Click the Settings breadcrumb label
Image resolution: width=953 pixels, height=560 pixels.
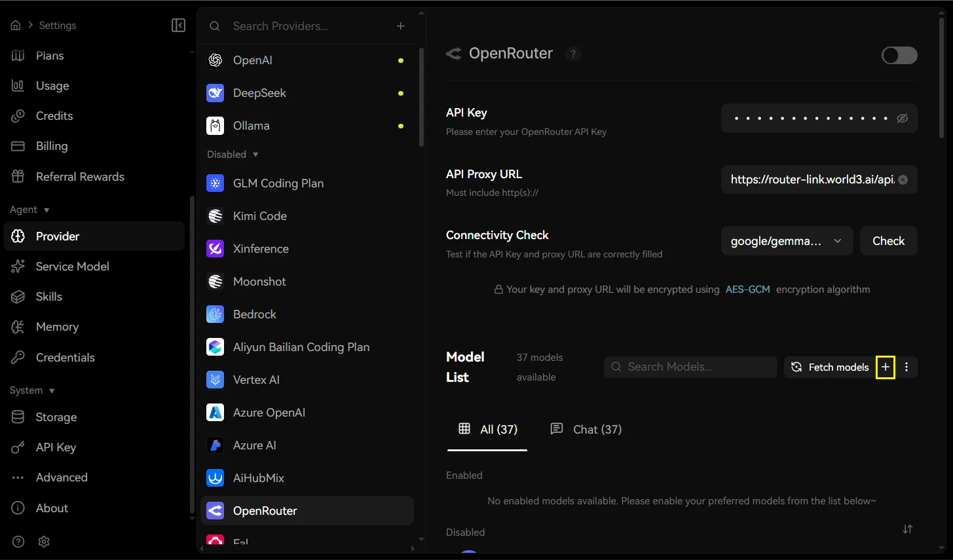[58, 26]
